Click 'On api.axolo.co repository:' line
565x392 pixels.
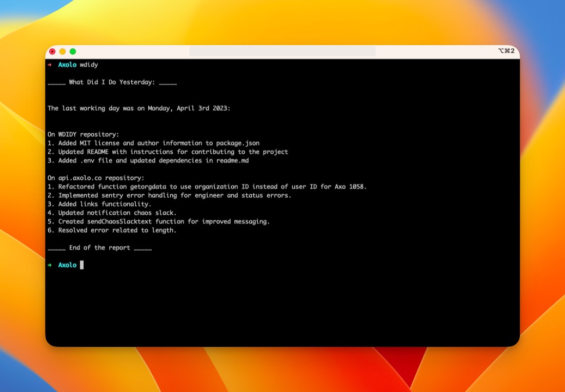(96, 178)
